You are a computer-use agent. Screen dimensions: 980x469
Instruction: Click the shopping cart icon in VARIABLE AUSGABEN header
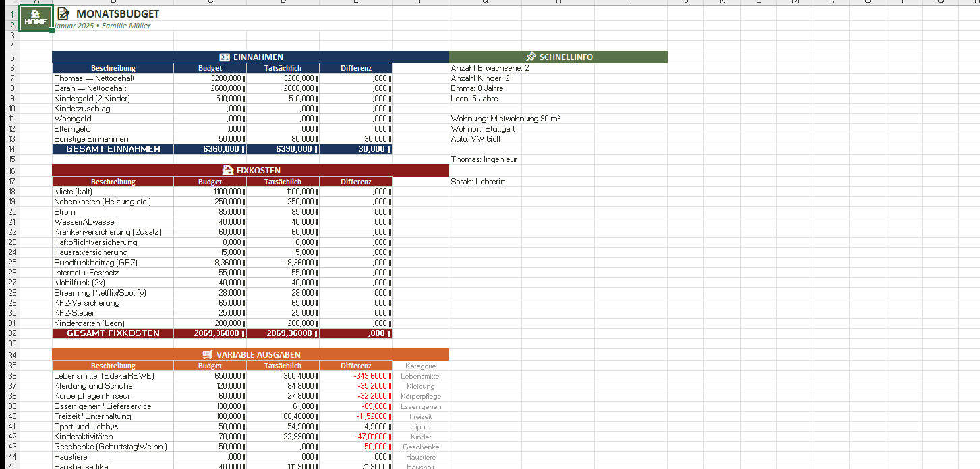pos(208,354)
